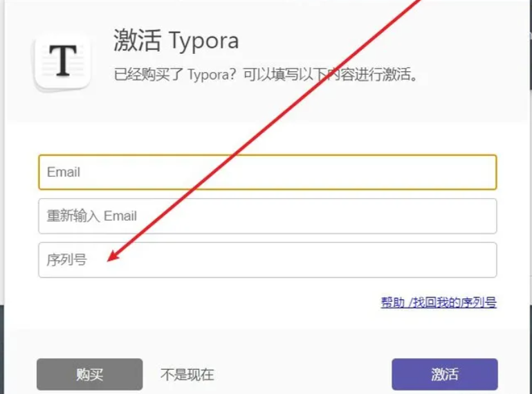Select the 序列号 serial number field

[x=267, y=260]
